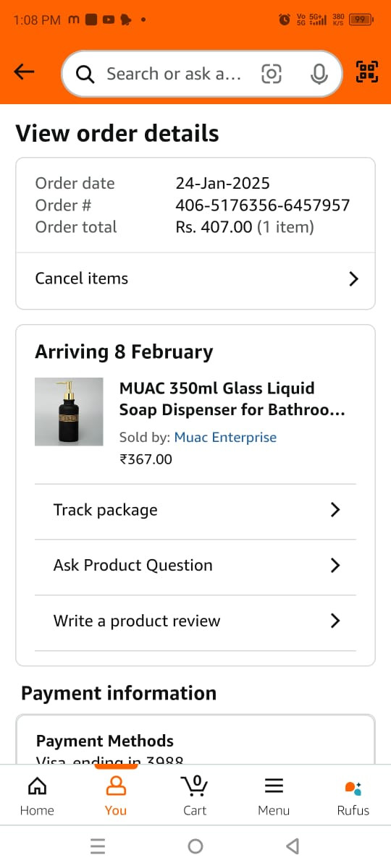Screen dimensions: 391x868
Task: Open the QR code scanner icon
Action: click(x=367, y=72)
